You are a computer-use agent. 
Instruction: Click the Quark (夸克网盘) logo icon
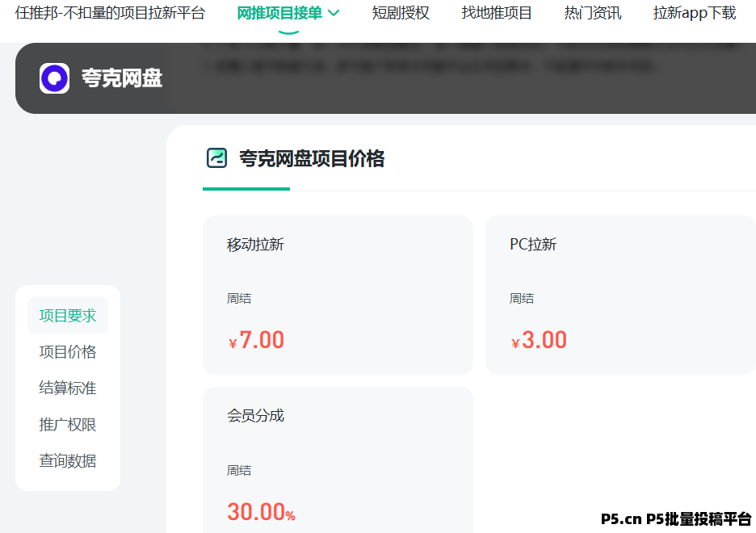pyautogui.click(x=54, y=78)
